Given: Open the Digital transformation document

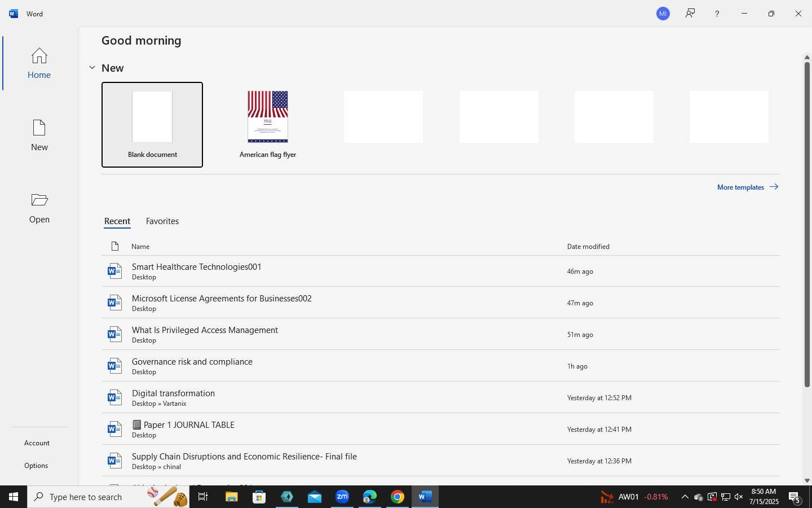Looking at the screenshot, I should 440,397.
